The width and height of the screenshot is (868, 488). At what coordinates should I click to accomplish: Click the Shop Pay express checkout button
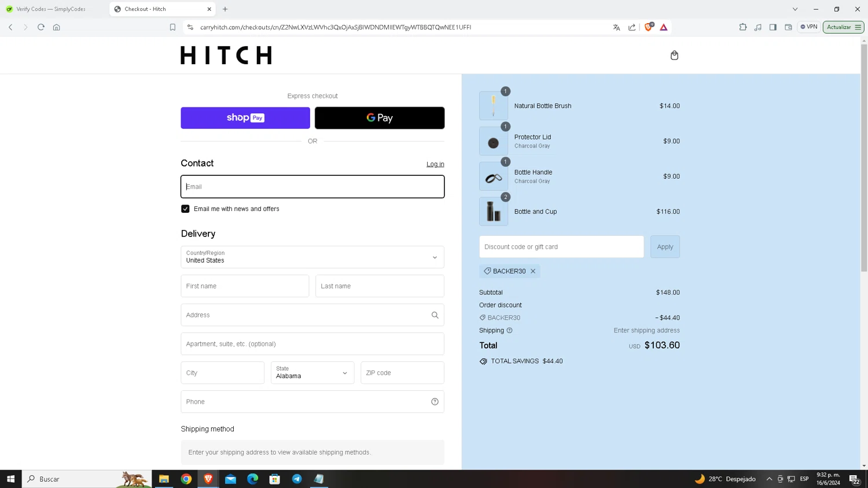pos(245,118)
